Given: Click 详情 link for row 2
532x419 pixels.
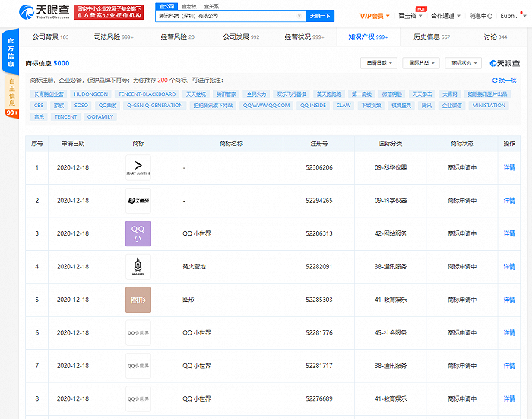Looking at the screenshot, I should pyautogui.click(x=509, y=201).
